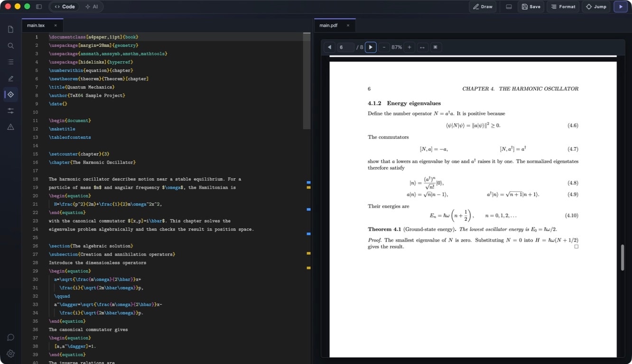The width and height of the screenshot is (632, 364).
Task: Jump between source and PDF
Action: (596, 7)
